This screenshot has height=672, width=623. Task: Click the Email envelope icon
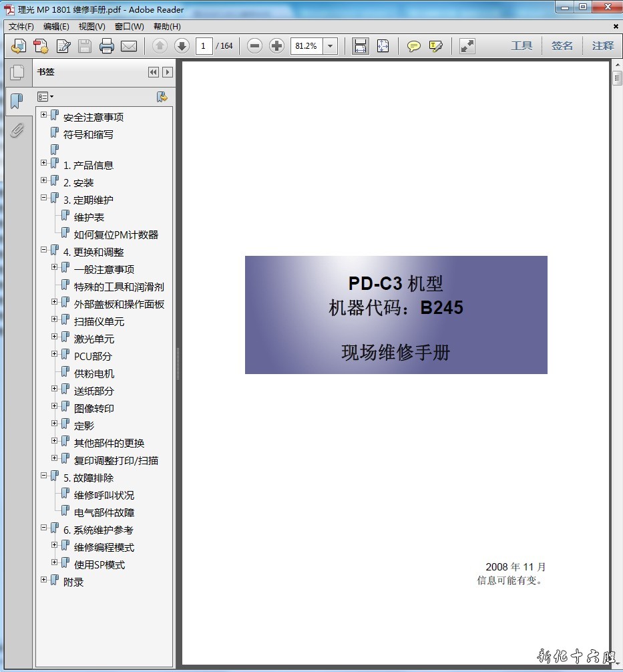coord(128,46)
